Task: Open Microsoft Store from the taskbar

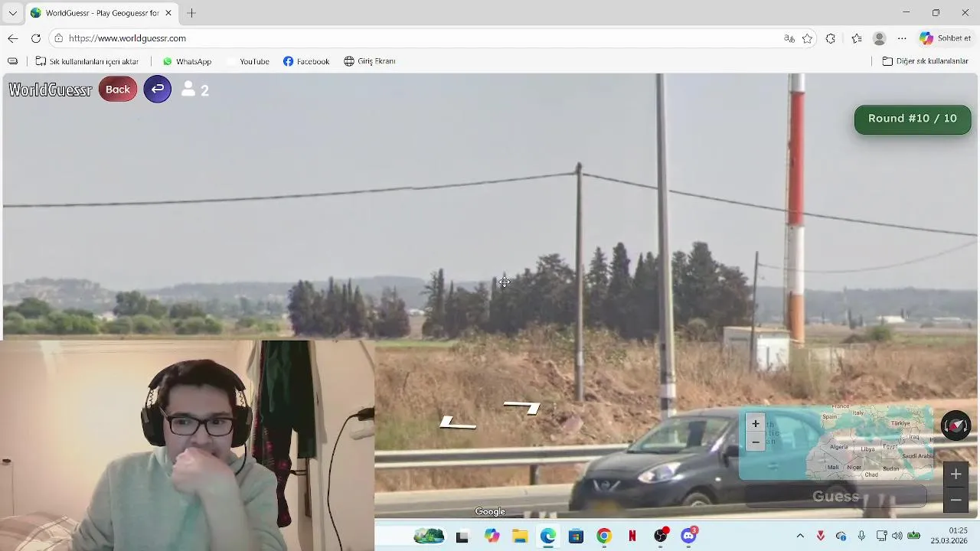Action: [577, 536]
